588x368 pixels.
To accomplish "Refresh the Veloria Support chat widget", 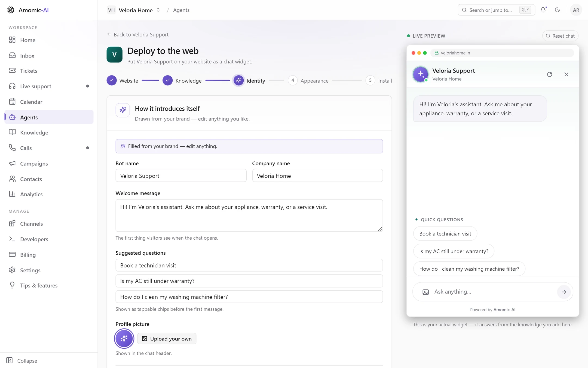I will pyautogui.click(x=549, y=74).
